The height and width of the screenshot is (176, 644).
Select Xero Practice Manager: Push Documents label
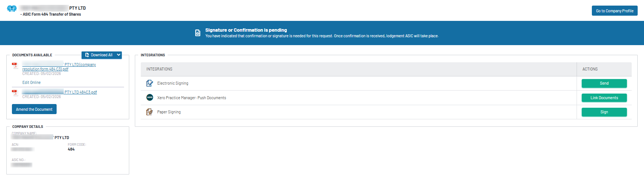tap(191, 98)
